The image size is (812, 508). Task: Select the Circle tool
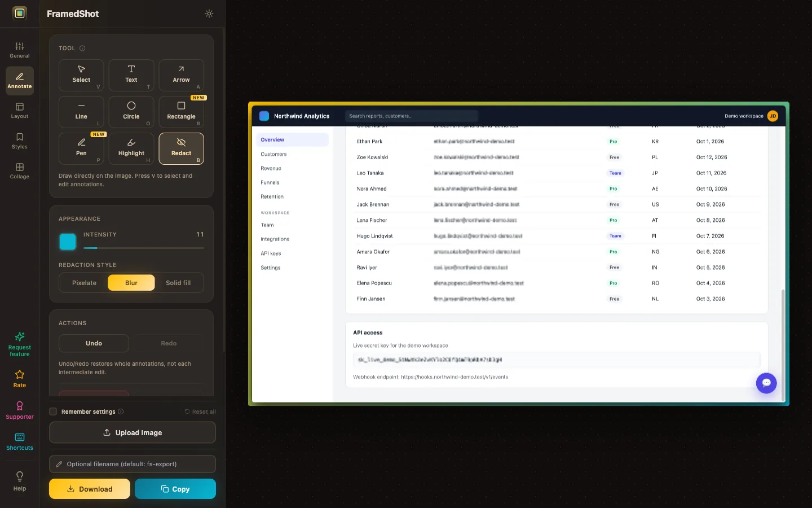pyautogui.click(x=131, y=112)
